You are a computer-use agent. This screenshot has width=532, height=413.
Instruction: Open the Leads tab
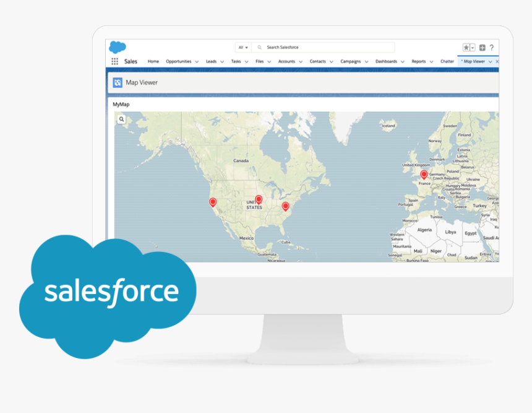point(211,61)
